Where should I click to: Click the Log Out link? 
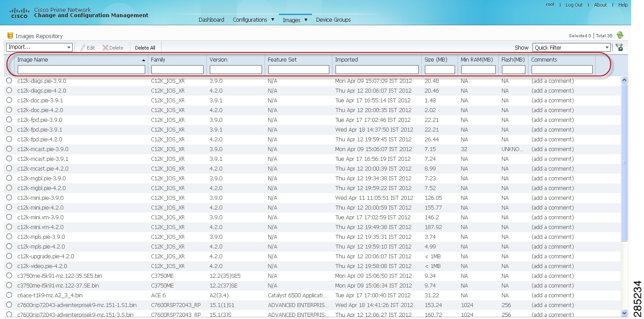pos(574,5)
